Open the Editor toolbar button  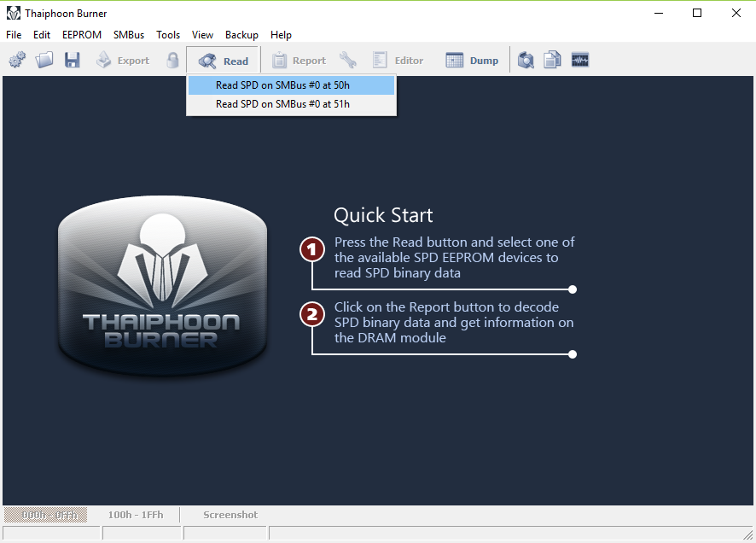tap(398, 61)
